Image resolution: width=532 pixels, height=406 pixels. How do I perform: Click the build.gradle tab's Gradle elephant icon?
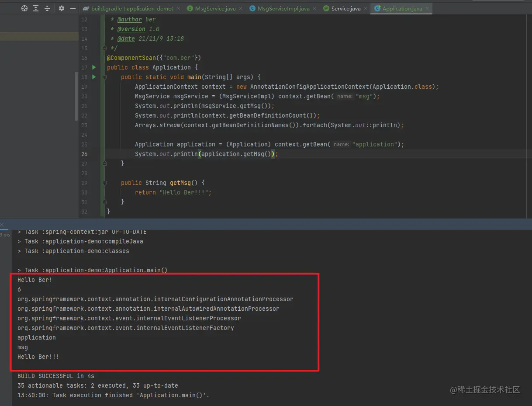click(x=86, y=8)
